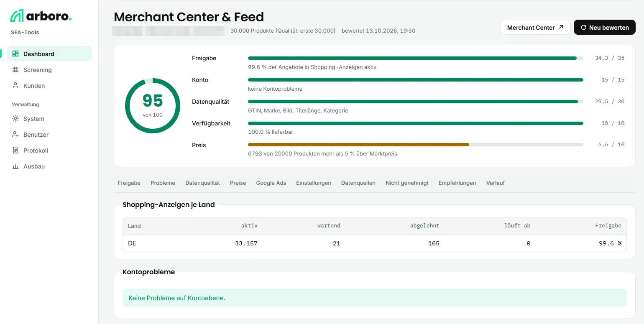Click the arboro logo icon
Screen dimensions: 644x324
17,16
